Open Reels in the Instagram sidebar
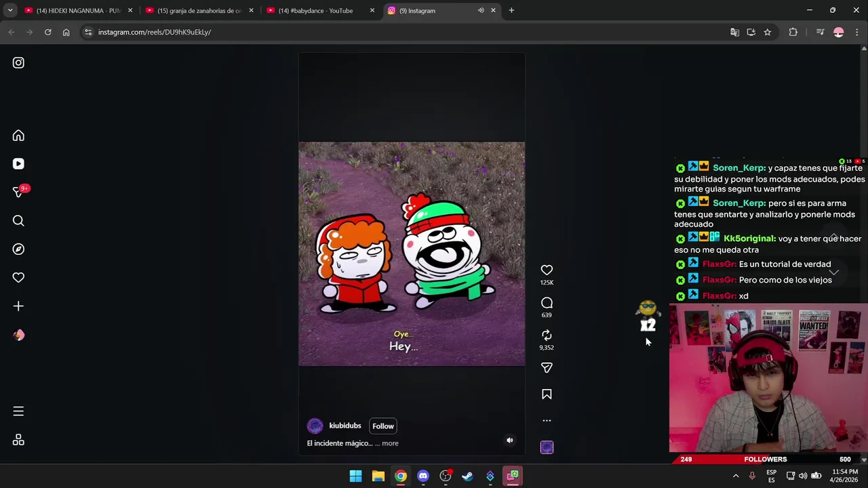 point(18,164)
